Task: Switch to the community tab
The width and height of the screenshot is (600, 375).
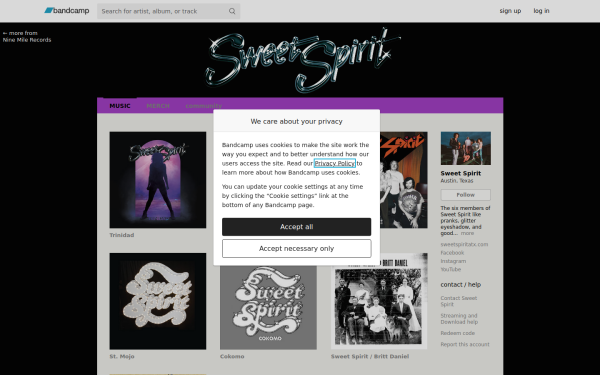Action: point(204,106)
